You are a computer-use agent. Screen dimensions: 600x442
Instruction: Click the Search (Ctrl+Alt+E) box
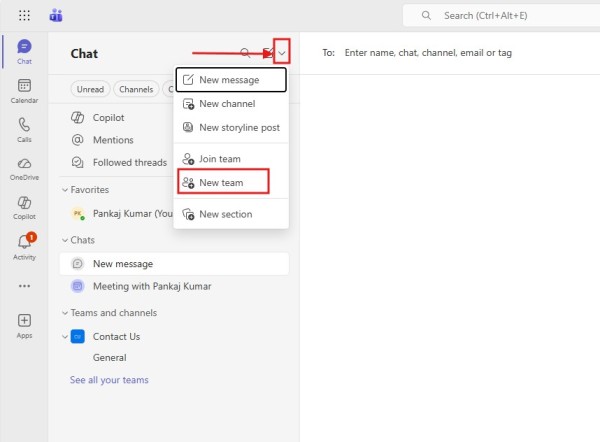[x=501, y=16]
